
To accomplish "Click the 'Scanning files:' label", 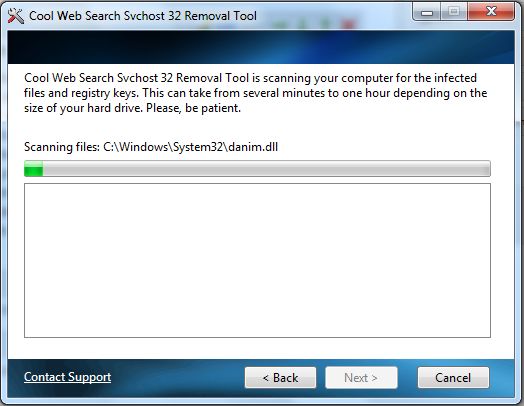I will [x=62, y=147].
